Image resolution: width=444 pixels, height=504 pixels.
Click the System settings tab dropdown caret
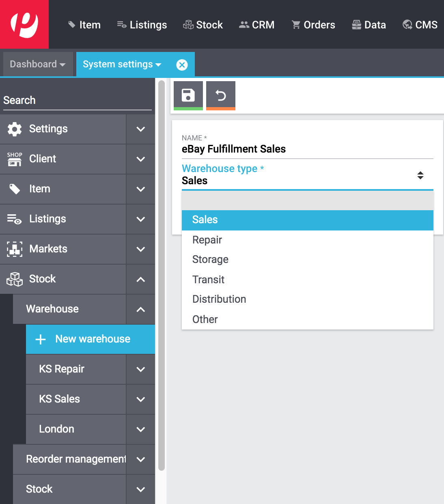158,65
